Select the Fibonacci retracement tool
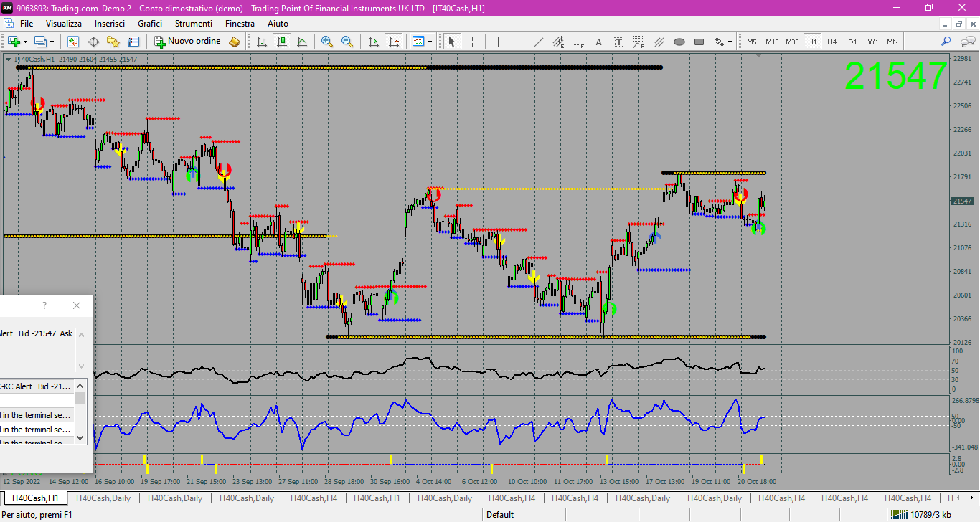Image resolution: width=980 pixels, height=522 pixels. [579, 42]
